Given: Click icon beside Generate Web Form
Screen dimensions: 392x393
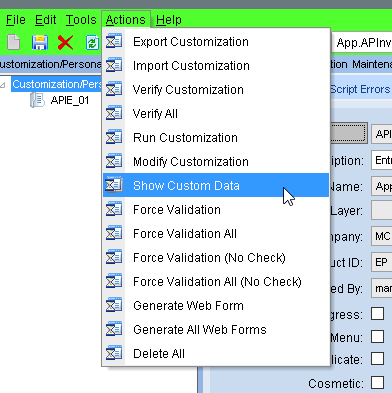Looking at the screenshot, I should (114, 305).
